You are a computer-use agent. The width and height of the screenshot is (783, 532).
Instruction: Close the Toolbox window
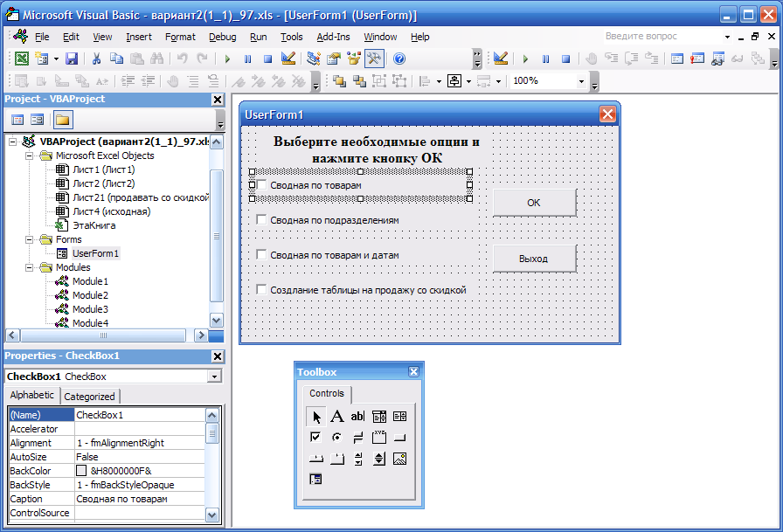(x=413, y=371)
